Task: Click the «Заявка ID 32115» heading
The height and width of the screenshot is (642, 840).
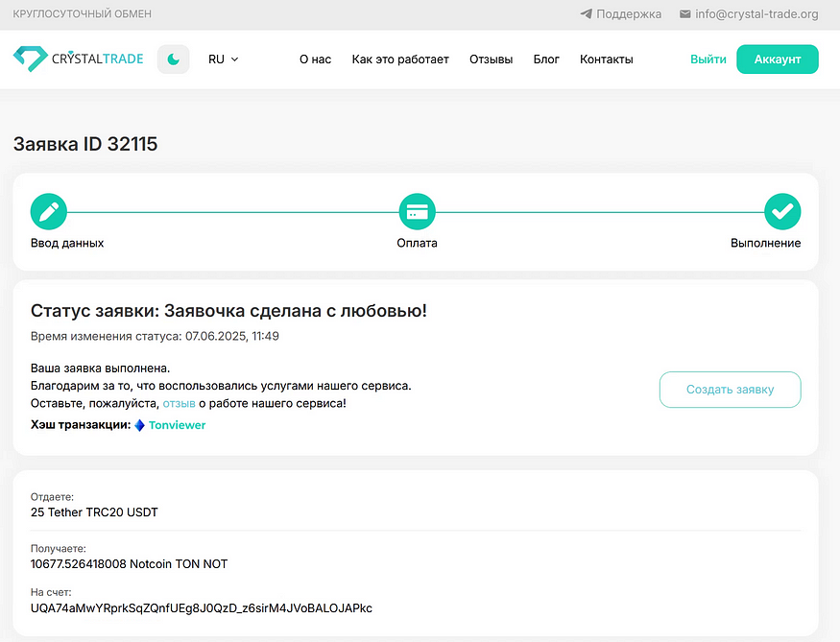Action: point(85,144)
